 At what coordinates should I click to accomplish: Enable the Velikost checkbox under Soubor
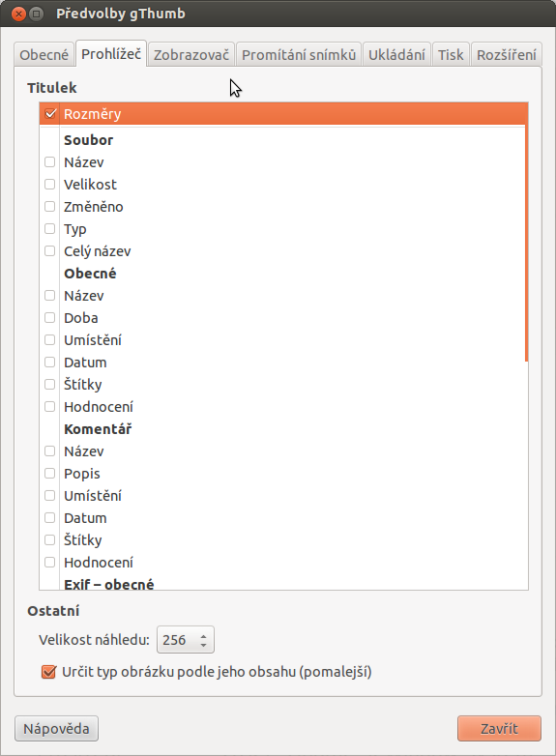[49, 185]
